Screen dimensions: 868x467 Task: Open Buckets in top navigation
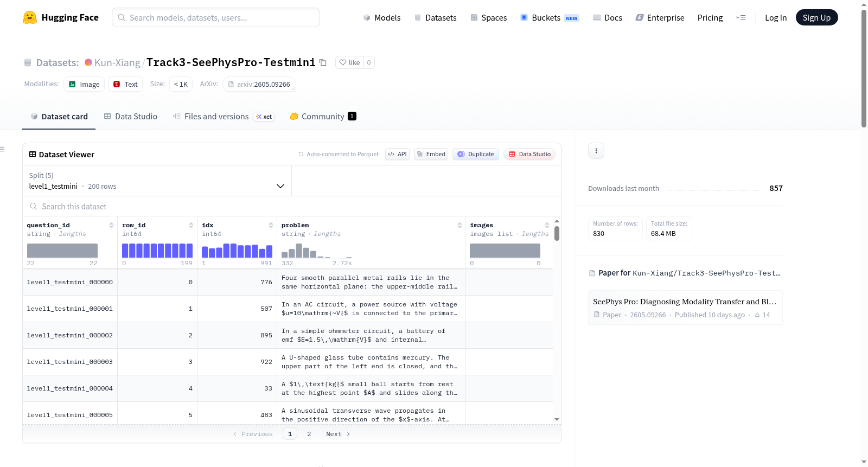tap(550, 17)
